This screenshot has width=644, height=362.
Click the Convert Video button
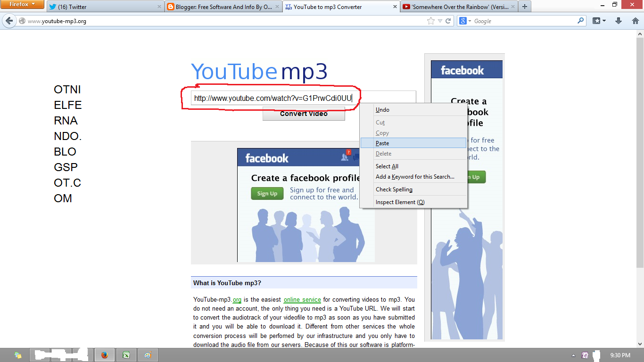point(304,114)
